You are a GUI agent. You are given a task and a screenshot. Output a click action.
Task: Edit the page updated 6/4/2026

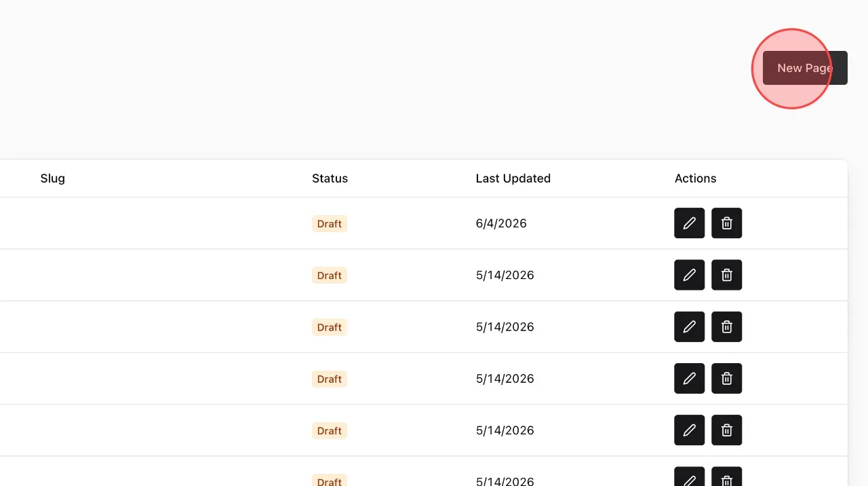(689, 223)
